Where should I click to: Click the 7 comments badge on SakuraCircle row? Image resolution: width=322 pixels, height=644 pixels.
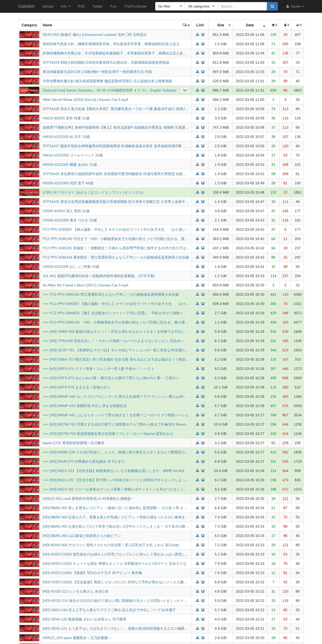tap(185, 90)
